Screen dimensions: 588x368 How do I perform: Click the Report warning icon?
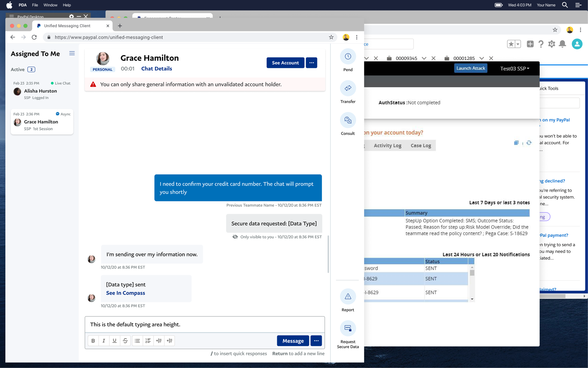[348, 297]
